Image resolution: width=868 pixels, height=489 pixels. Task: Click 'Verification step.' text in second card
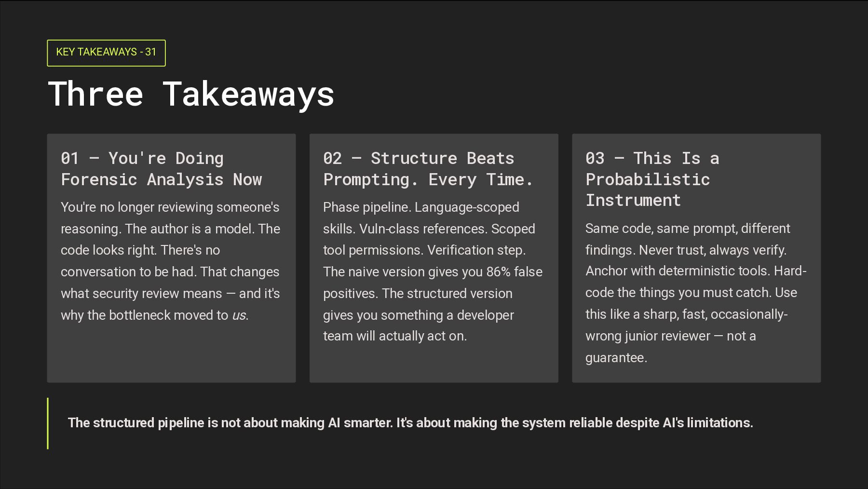coord(476,250)
